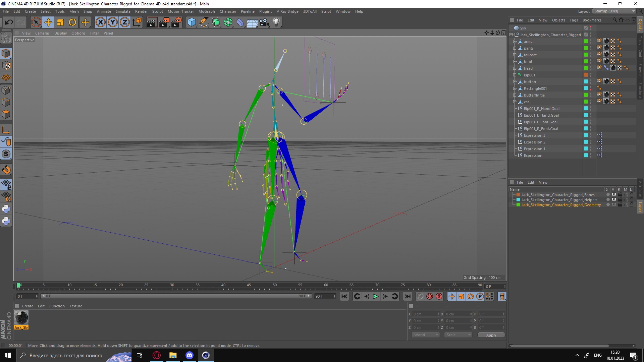Activate the Move tool in the top toolbar

[x=48, y=22]
